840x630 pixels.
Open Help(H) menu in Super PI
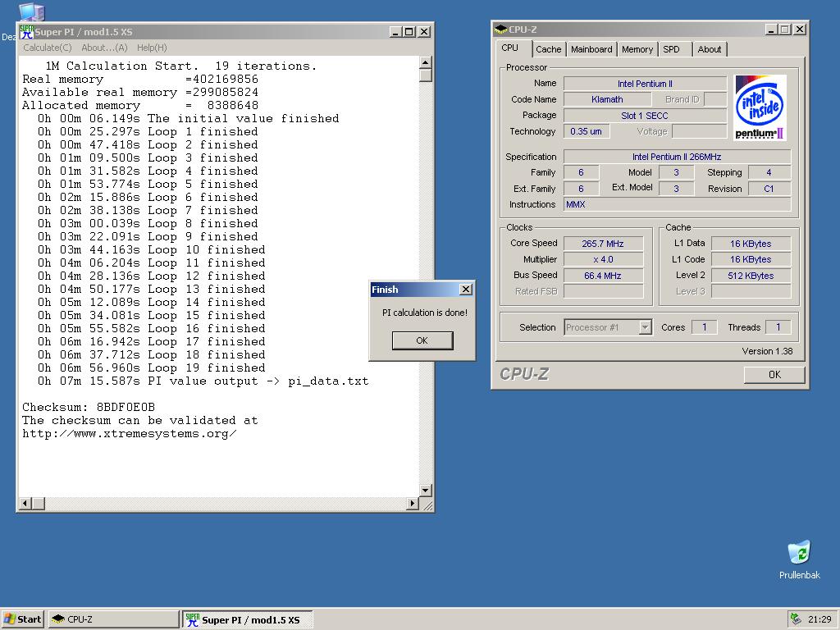click(152, 48)
